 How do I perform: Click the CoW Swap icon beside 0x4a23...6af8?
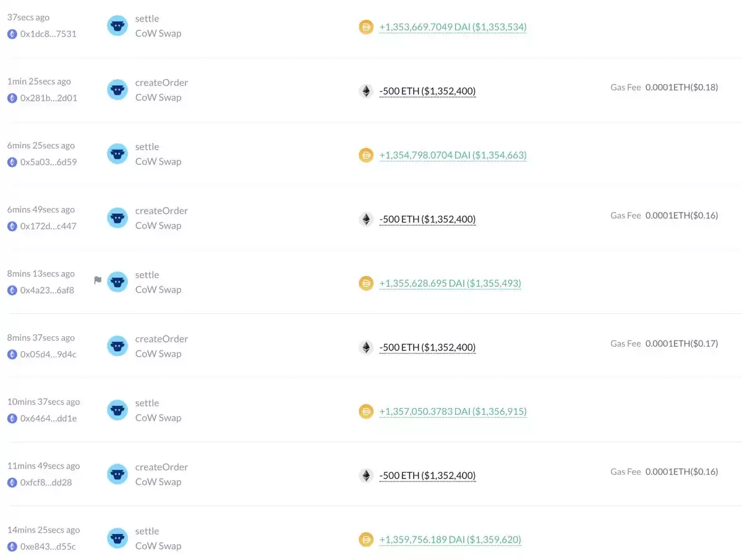click(117, 282)
